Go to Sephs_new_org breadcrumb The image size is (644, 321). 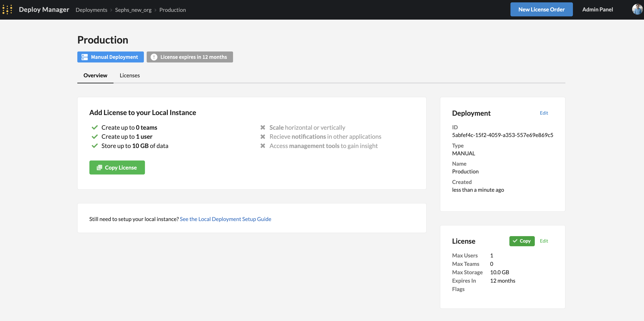(133, 10)
